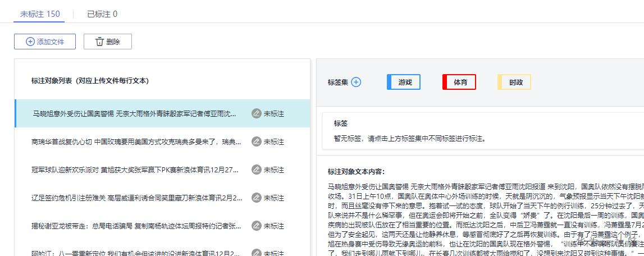Screen dimensions: 644x256
Task: Switch to the 未标注 150 tab
Action: (40, 14)
